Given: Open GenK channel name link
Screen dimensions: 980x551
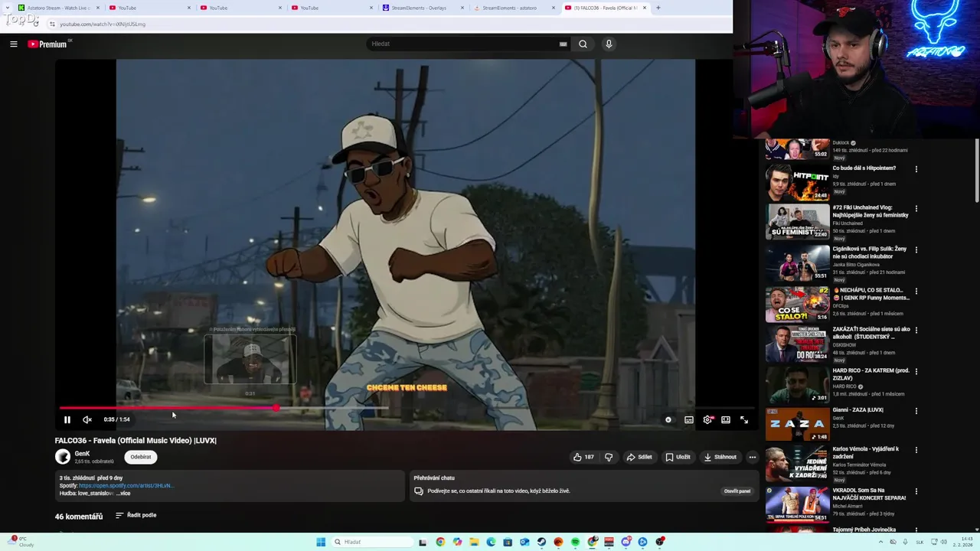Looking at the screenshot, I should [82, 454].
